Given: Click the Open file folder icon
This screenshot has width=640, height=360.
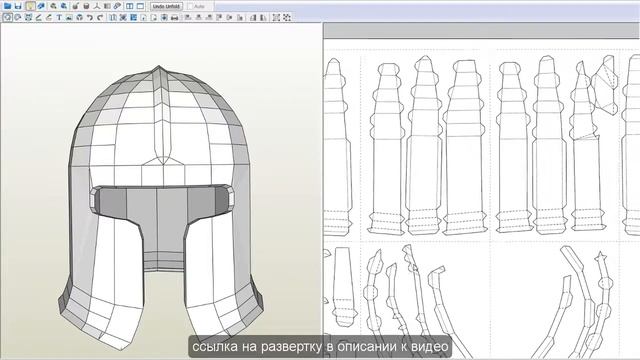Looking at the screenshot, I should pos(7,6).
